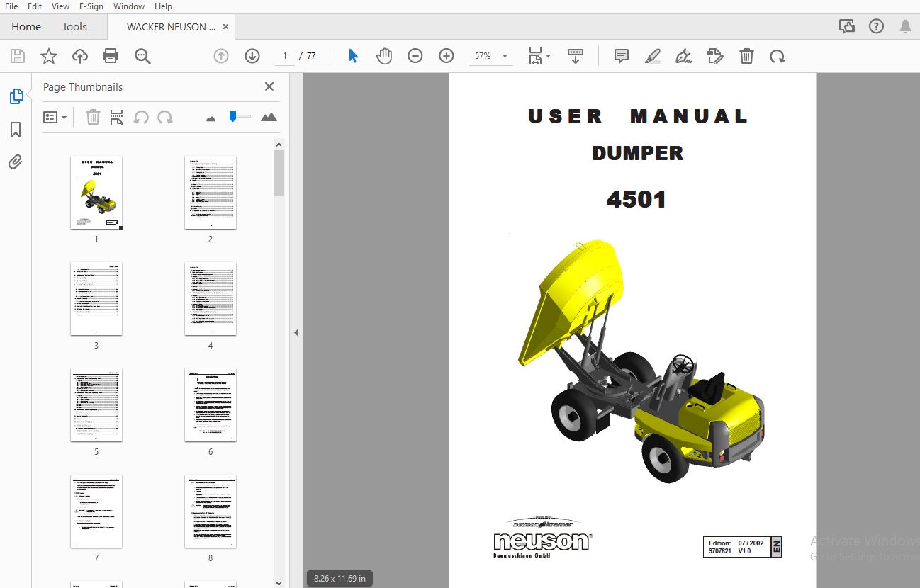Delete selected thumbnails in panel
The height and width of the screenshot is (588, 920).
[x=93, y=117]
